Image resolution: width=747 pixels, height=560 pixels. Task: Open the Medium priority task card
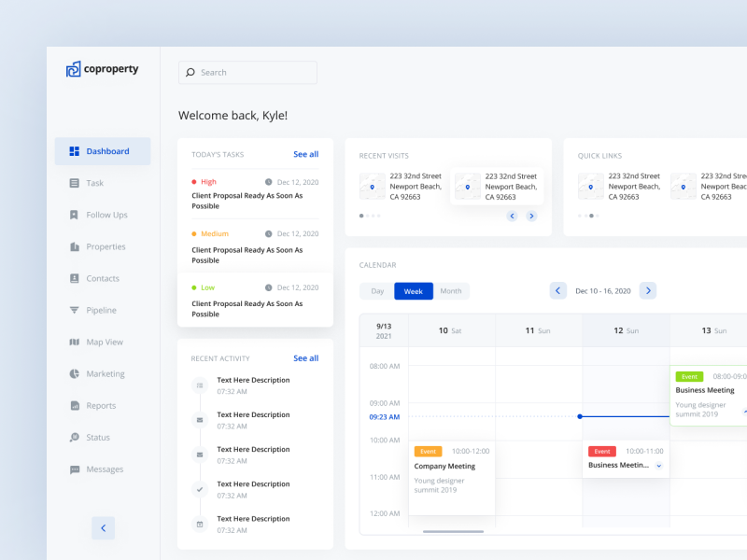[255, 246]
